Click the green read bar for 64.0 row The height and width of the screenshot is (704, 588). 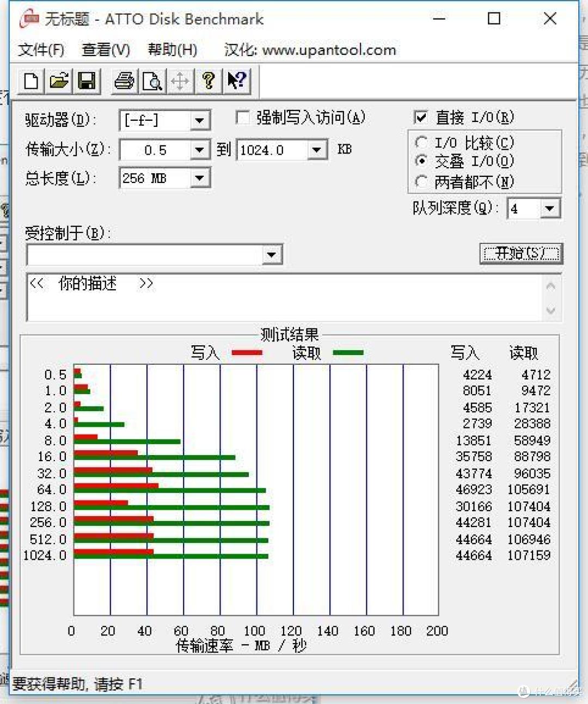coord(170,491)
